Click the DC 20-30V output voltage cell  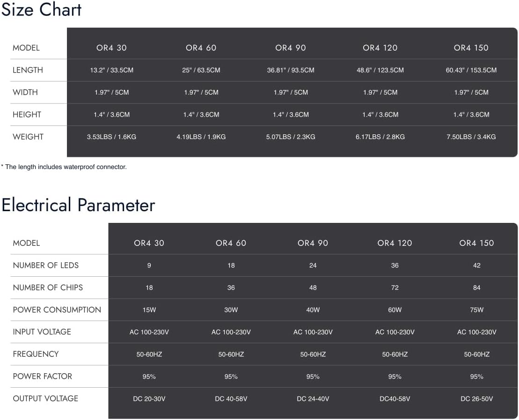[x=149, y=399]
